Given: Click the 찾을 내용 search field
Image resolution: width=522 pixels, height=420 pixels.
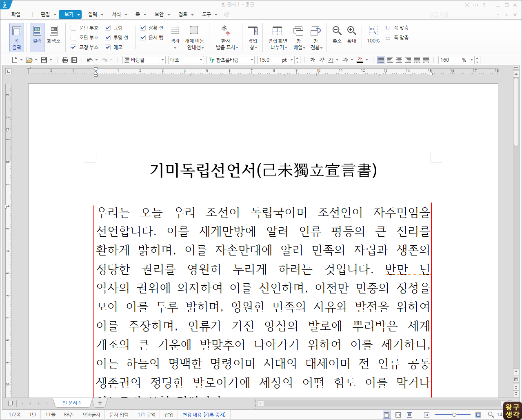Looking at the screenshot, I should (x=464, y=14).
